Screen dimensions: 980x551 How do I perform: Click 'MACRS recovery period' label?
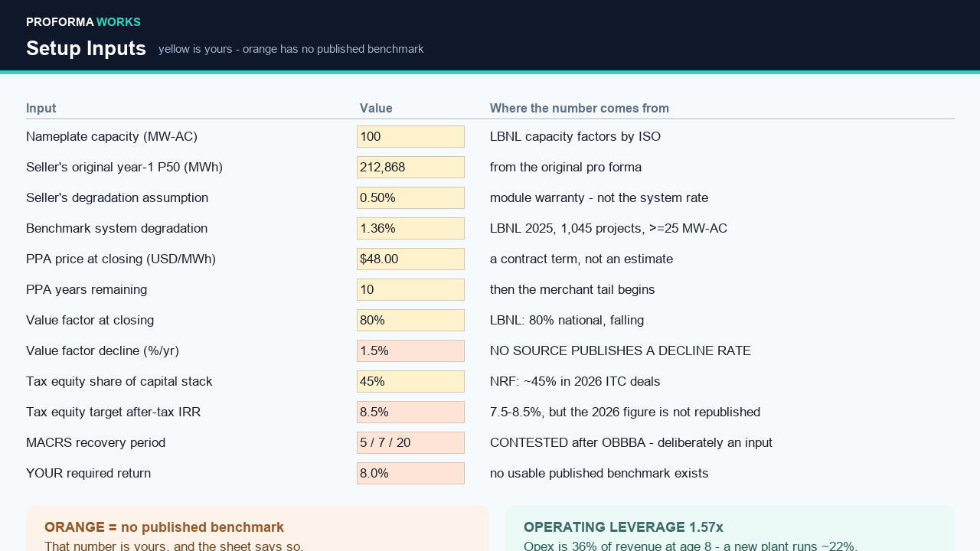click(96, 442)
